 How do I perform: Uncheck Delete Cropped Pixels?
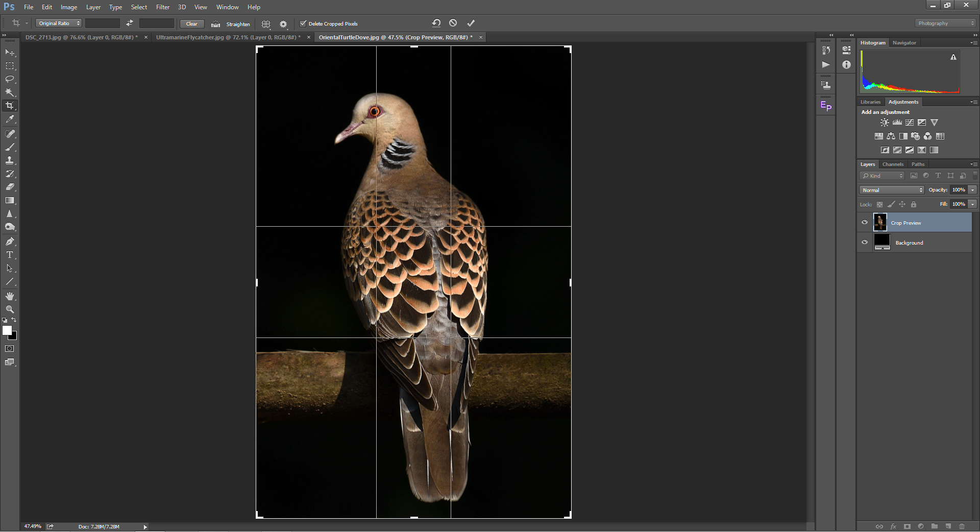click(x=303, y=23)
